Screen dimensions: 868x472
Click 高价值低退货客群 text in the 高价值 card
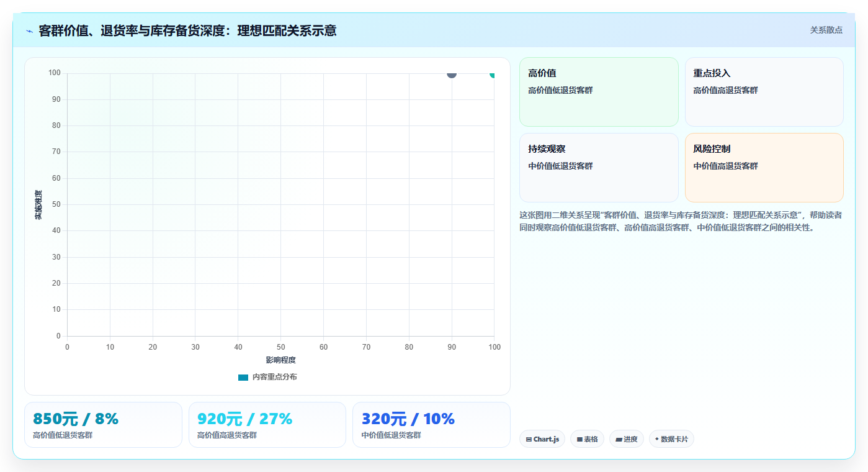pos(560,90)
